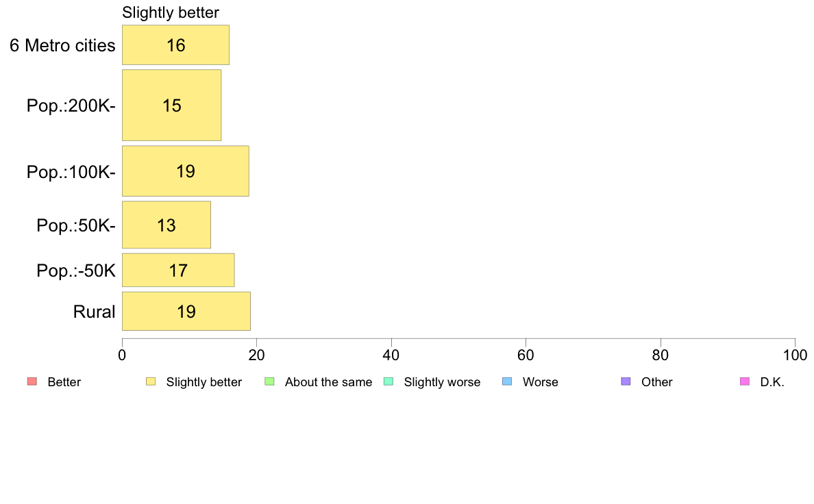Click the green About the same swatch
This screenshot has width=814, height=504.
(269, 381)
